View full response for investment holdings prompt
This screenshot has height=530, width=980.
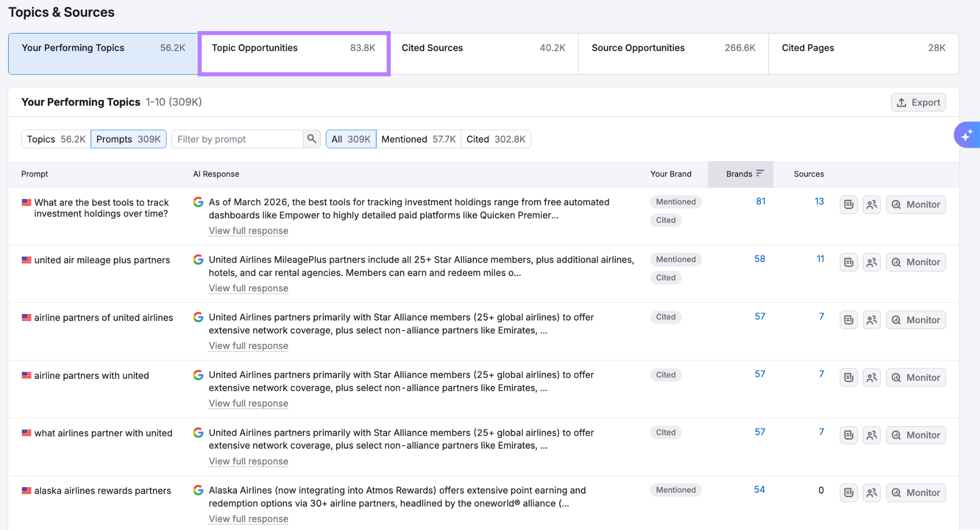248,231
